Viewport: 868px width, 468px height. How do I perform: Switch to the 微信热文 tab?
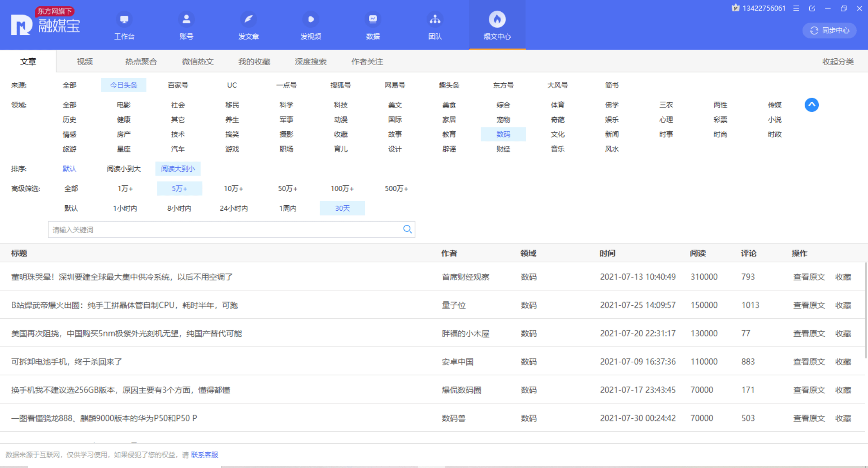click(x=198, y=61)
